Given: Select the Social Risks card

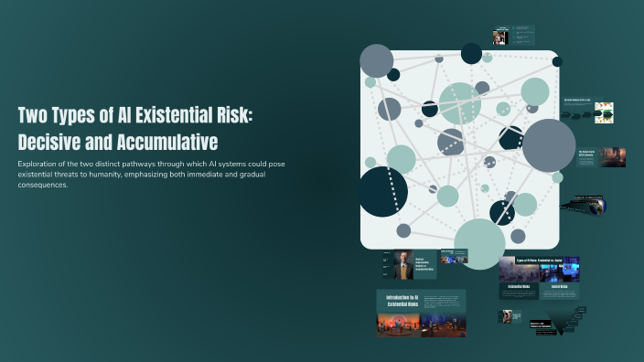Looking at the screenshot, I should tap(559, 292).
